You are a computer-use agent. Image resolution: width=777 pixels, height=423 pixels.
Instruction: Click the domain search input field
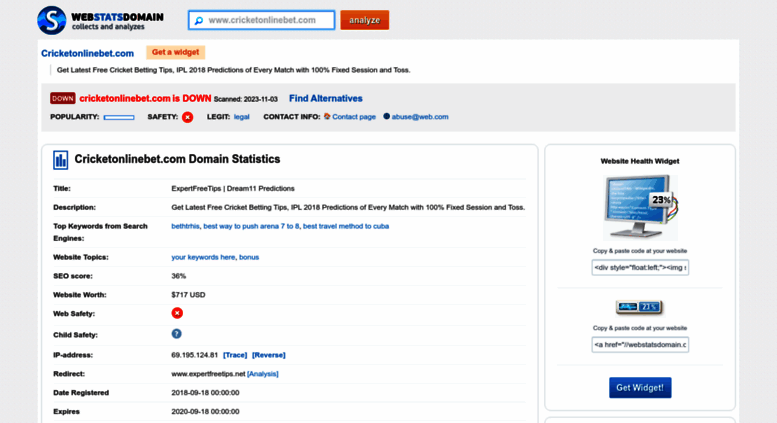(262, 20)
